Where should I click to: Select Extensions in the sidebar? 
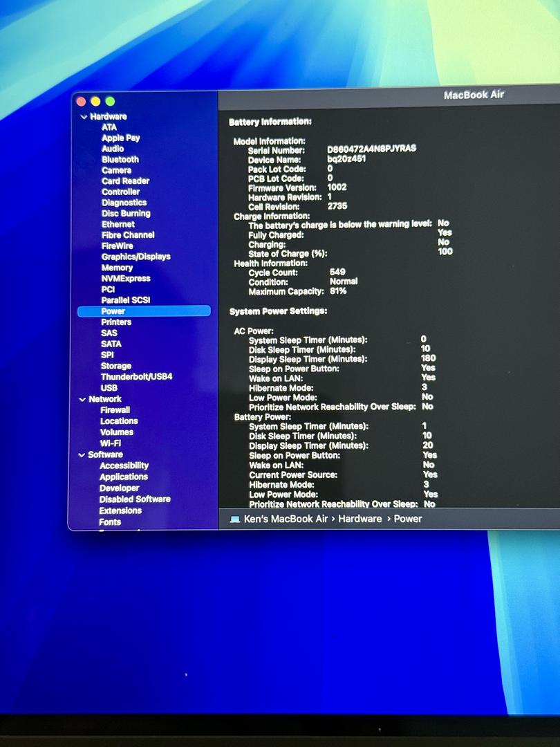pyautogui.click(x=120, y=510)
